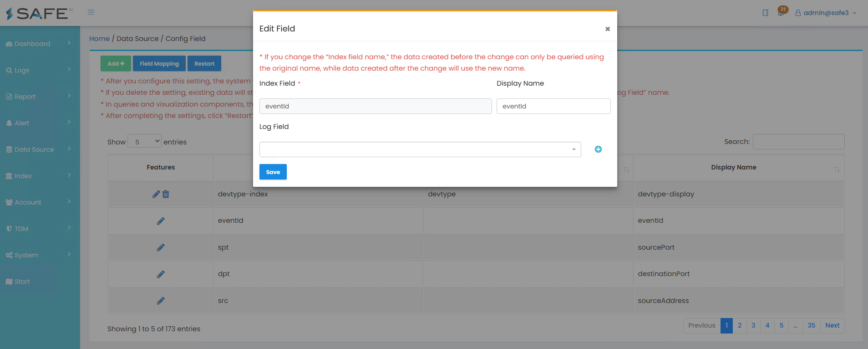Open the Start sidebar item

[40, 282]
